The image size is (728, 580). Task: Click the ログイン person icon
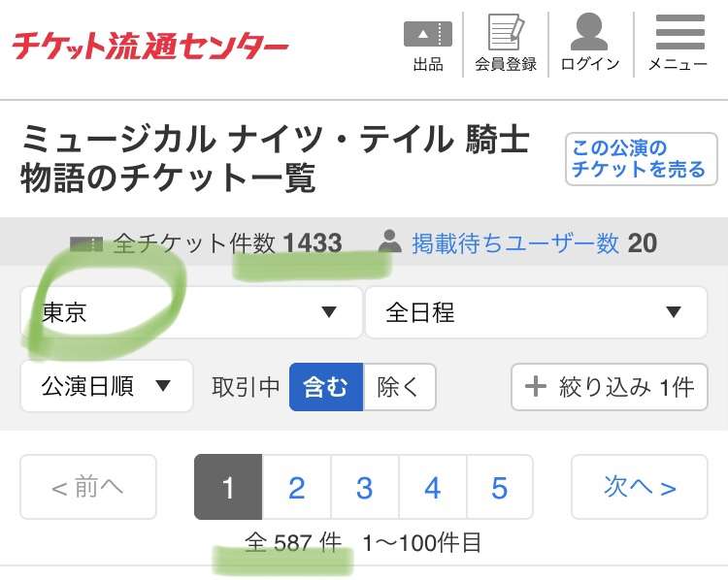(x=589, y=32)
